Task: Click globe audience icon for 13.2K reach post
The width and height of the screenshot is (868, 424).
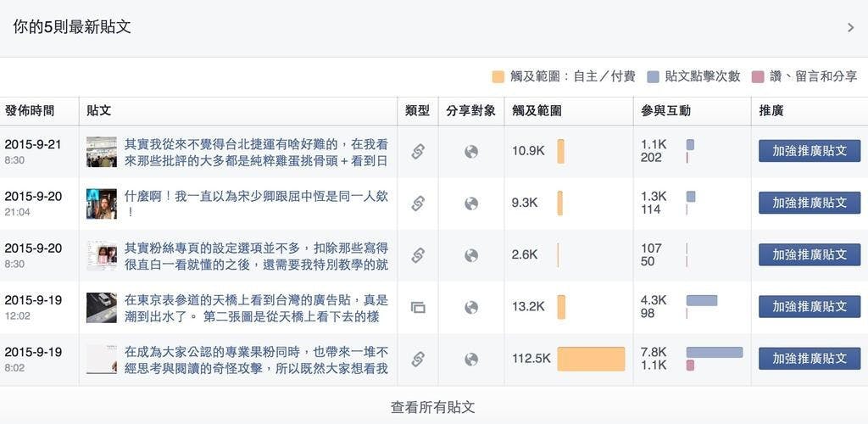Action: coord(471,307)
